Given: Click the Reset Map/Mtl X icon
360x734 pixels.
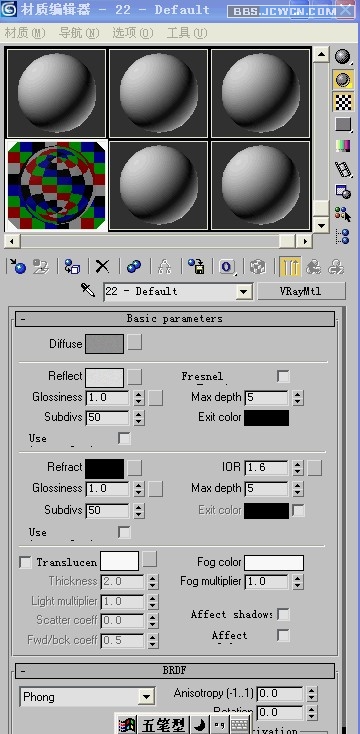Looking at the screenshot, I should tap(103, 267).
